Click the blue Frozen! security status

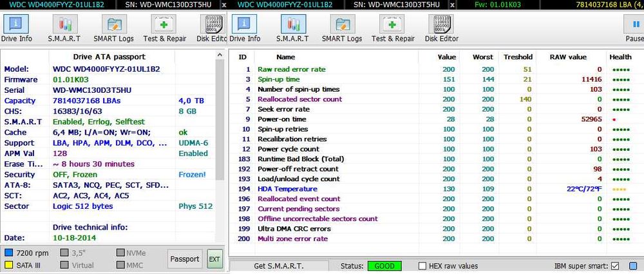(x=192, y=175)
